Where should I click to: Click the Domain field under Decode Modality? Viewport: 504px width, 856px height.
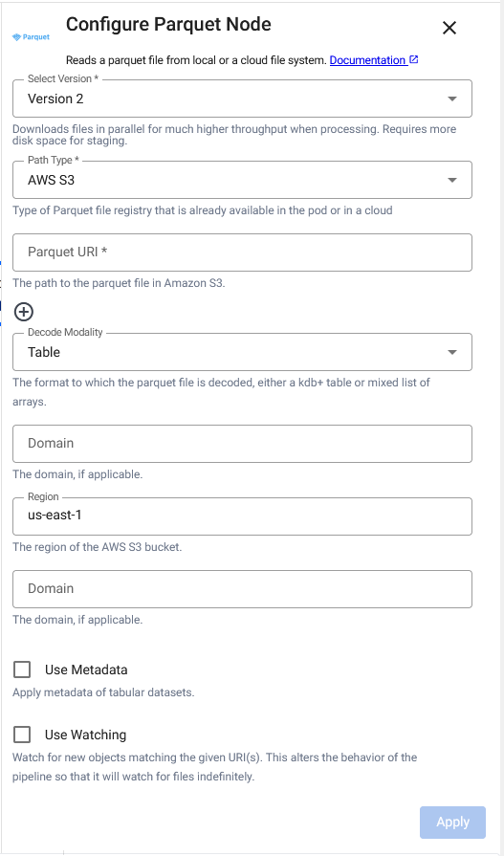pos(242,443)
